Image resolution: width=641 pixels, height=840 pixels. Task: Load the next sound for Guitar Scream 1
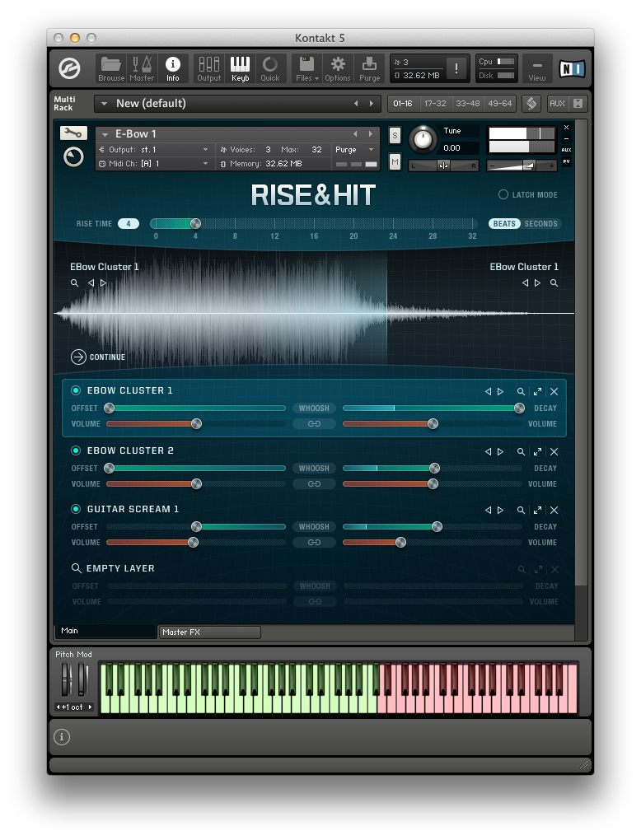[501, 510]
